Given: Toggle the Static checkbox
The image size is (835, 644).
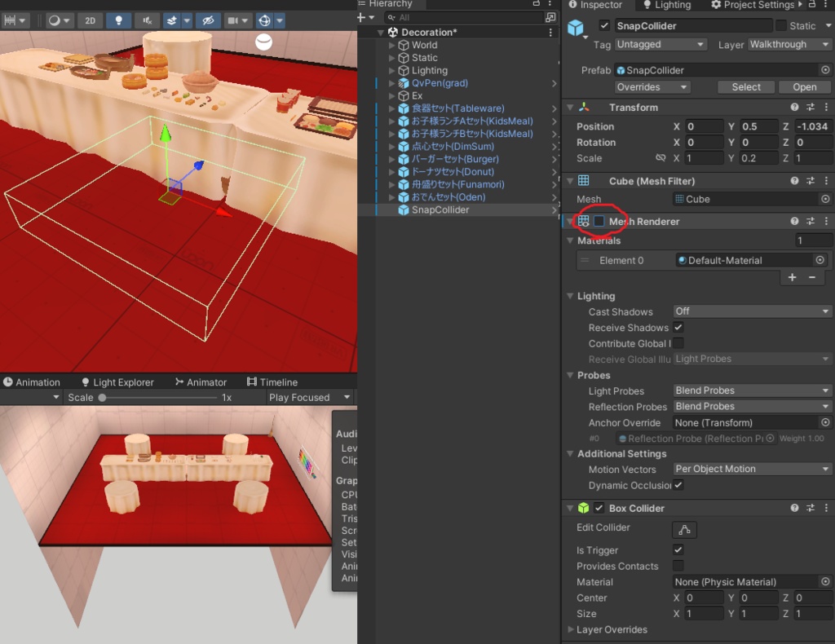Looking at the screenshot, I should pos(781,26).
